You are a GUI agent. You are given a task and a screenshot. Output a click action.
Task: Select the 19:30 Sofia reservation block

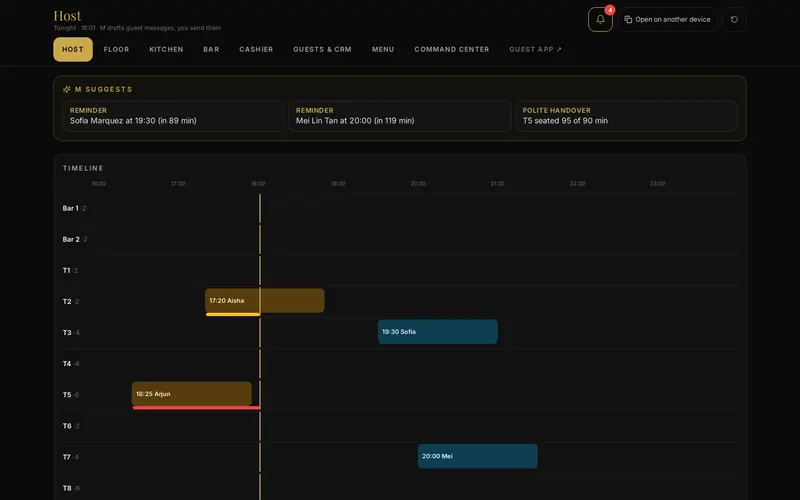438,332
